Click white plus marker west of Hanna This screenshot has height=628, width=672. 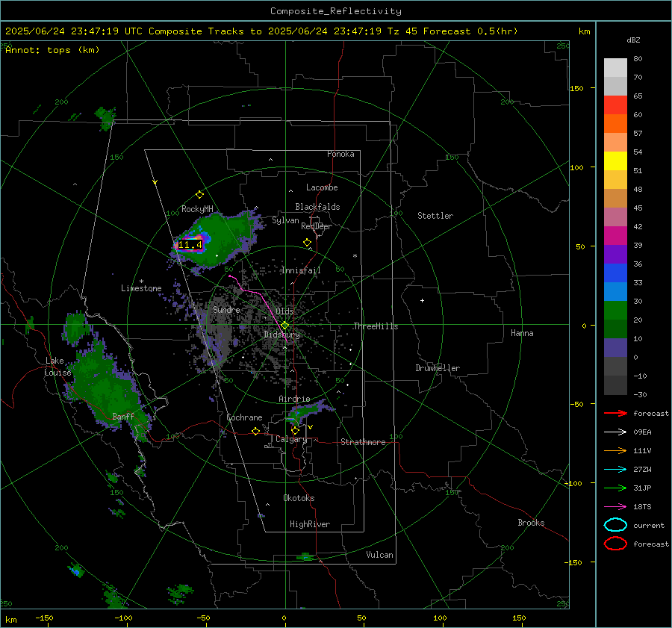coord(422,300)
